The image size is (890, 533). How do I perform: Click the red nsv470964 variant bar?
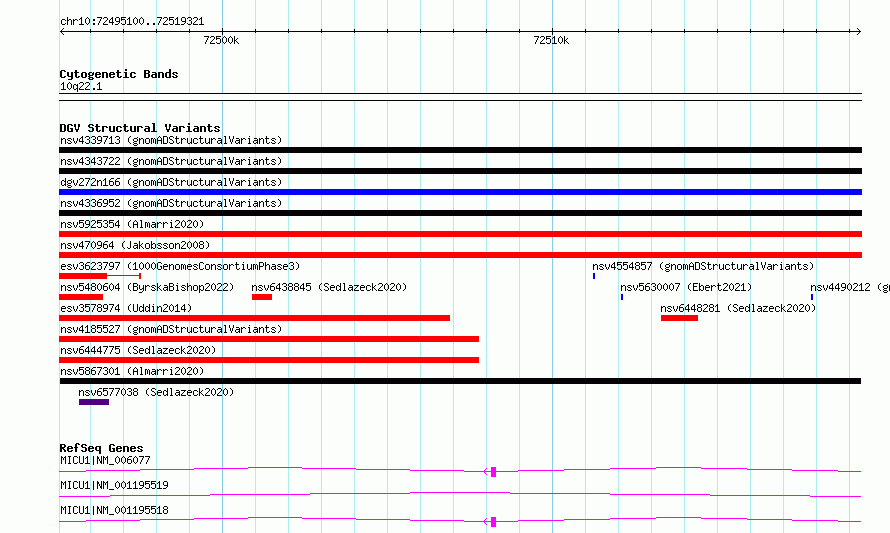pos(460,255)
